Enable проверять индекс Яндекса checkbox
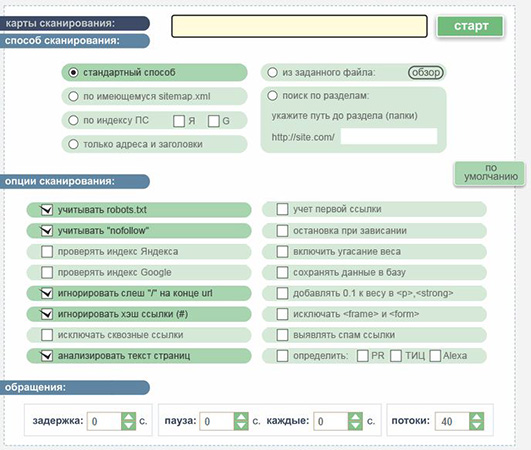Image resolution: width=531 pixels, height=450 pixels. (x=47, y=252)
